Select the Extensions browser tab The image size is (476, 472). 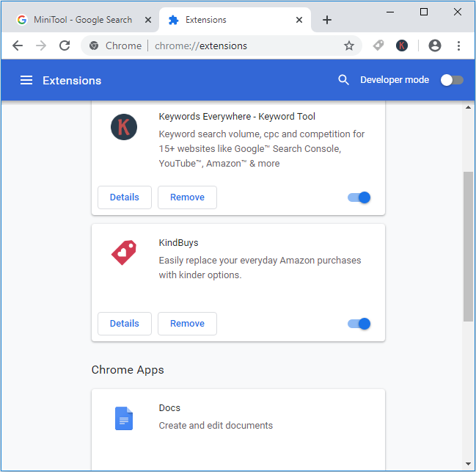tap(235, 20)
